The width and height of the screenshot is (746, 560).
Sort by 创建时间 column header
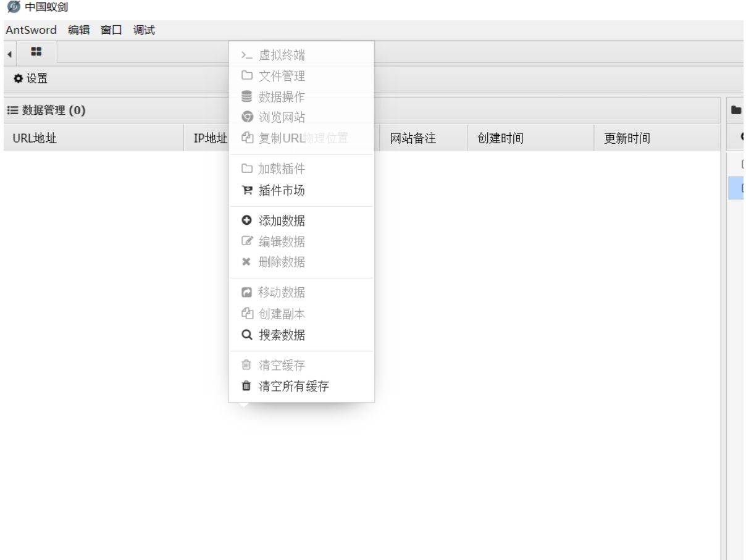point(531,138)
